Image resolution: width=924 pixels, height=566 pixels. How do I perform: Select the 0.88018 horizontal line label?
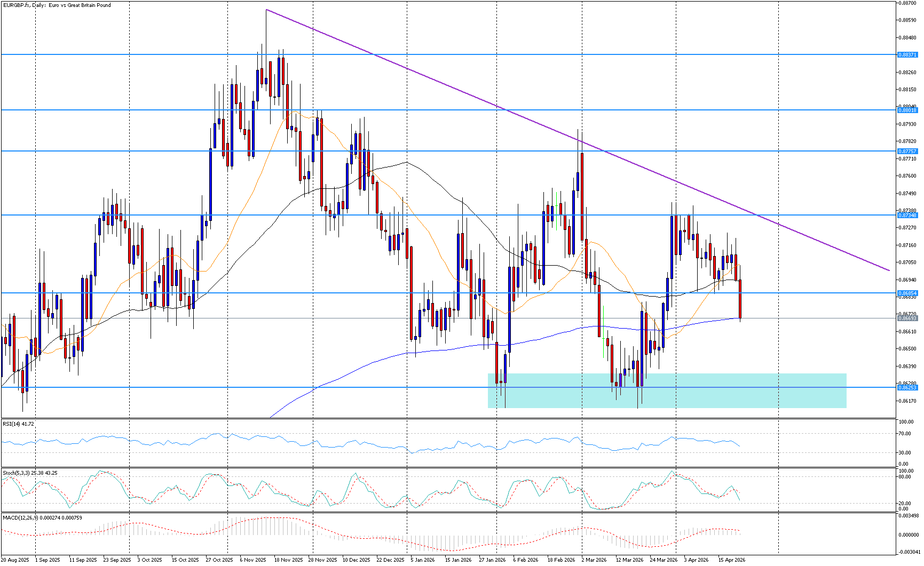pos(907,110)
